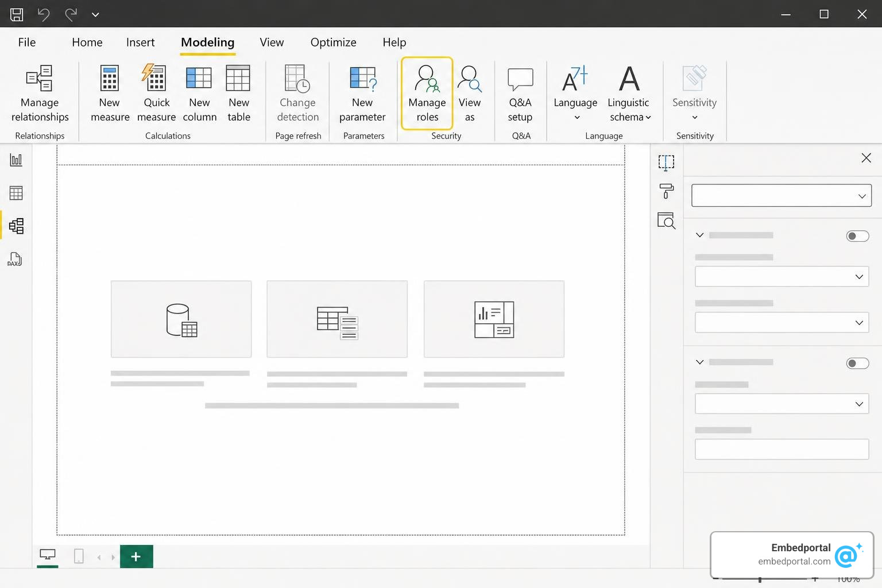This screenshot has height=588, width=882.
Task: Click the zoom slider handle
Action: tap(760, 580)
